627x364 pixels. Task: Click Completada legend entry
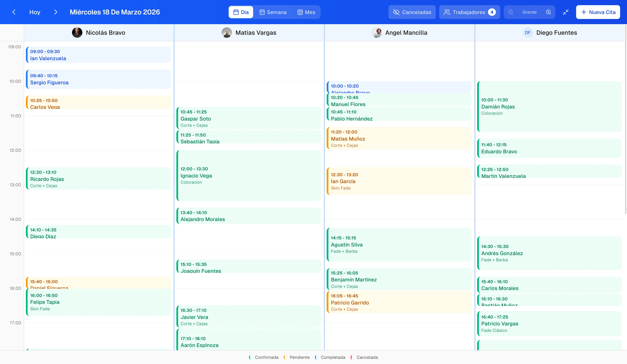[330, 357]
